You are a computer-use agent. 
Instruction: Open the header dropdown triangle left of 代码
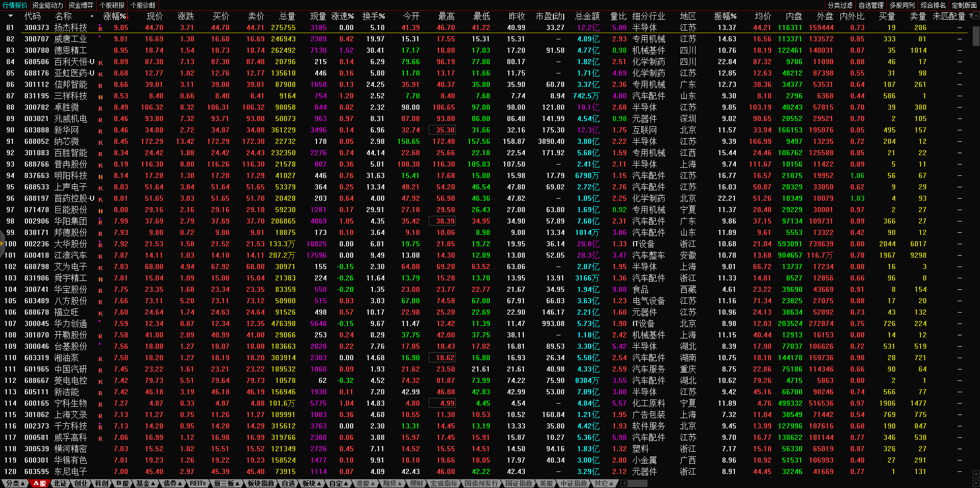[x=10, y=16]
